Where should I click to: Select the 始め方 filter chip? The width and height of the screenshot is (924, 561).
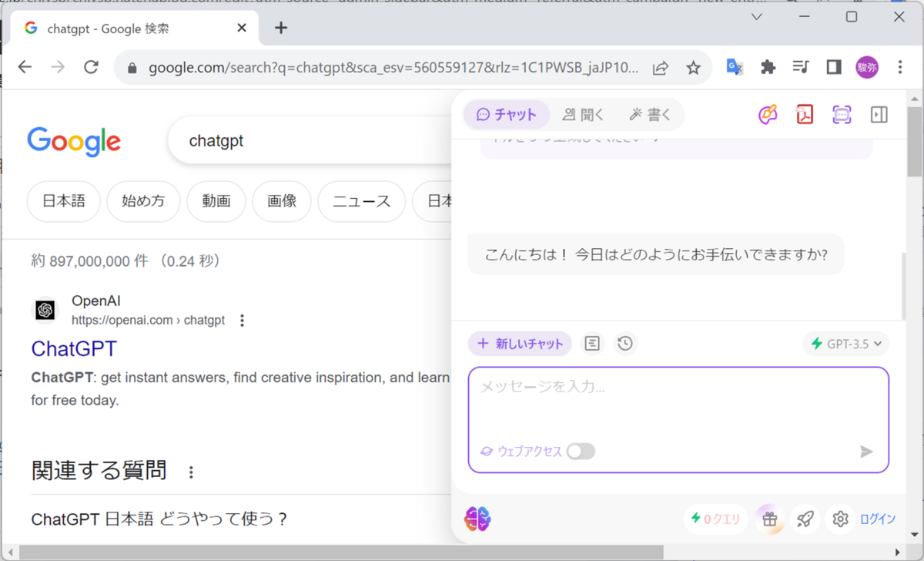[143, 202]
